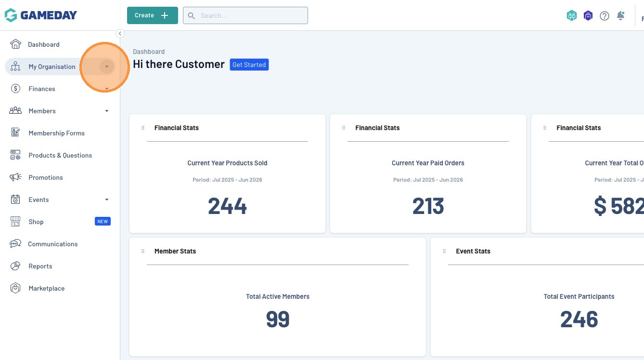Click the Promotions megaphone icon
Image resolution: width=644 pixels, height=360 pixels.
tap(15, 177)
